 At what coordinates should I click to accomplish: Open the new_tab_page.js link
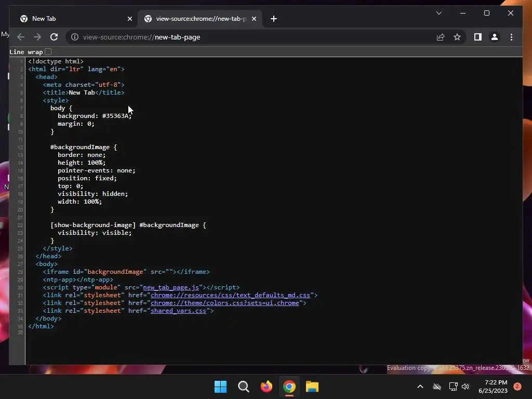171,287
